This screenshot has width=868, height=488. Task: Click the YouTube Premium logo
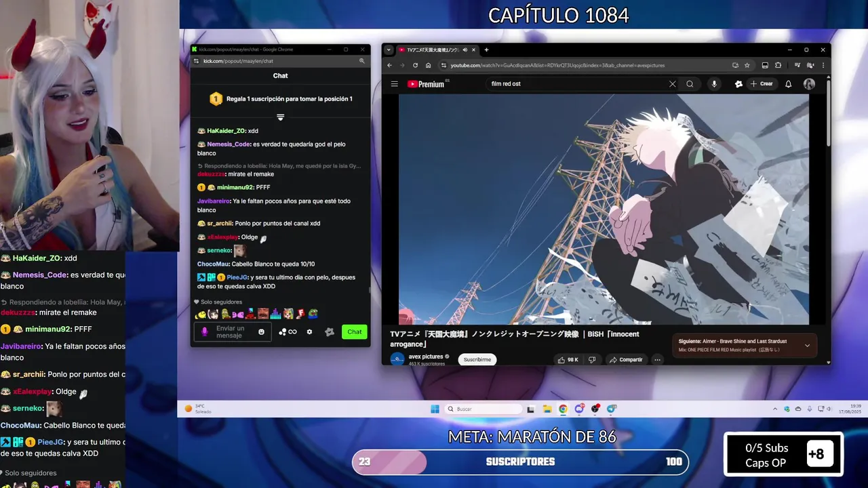[x=426, y=84]
